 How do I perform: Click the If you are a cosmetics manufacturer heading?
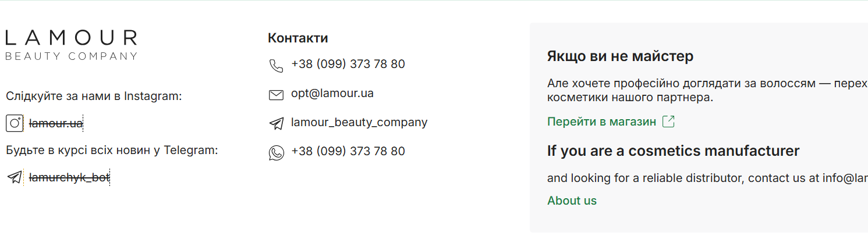673,151
